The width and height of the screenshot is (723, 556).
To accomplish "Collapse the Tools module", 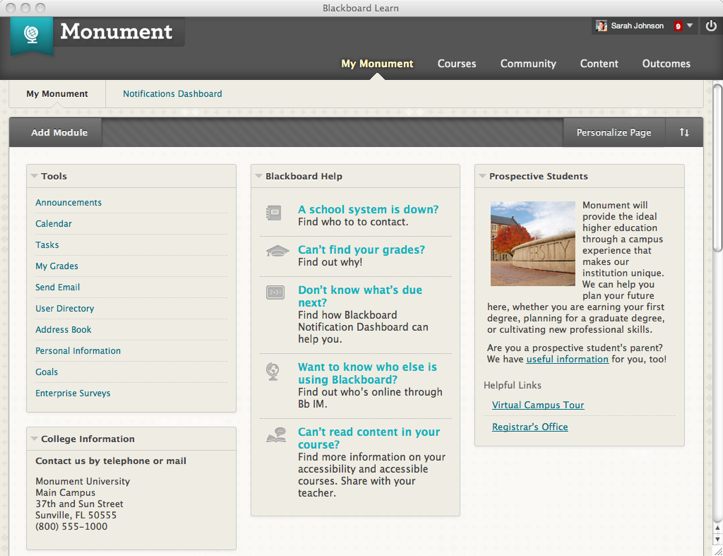I will (34, 176).
